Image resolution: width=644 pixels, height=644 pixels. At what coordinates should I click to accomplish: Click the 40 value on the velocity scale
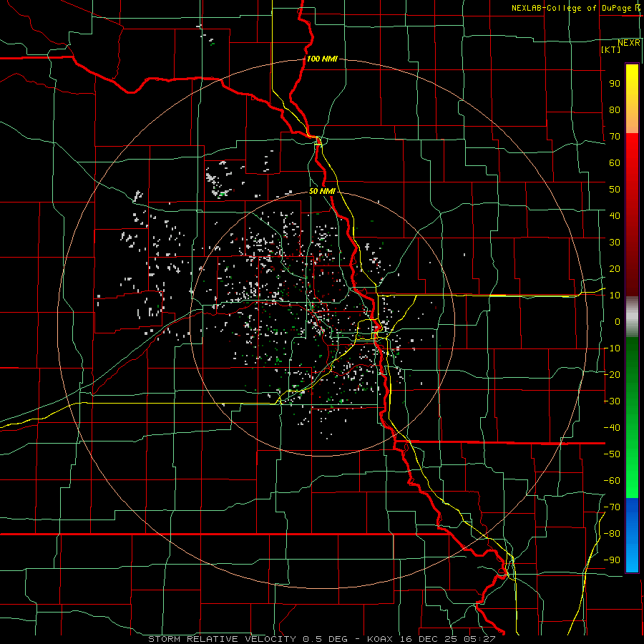[x=615, y=215]
